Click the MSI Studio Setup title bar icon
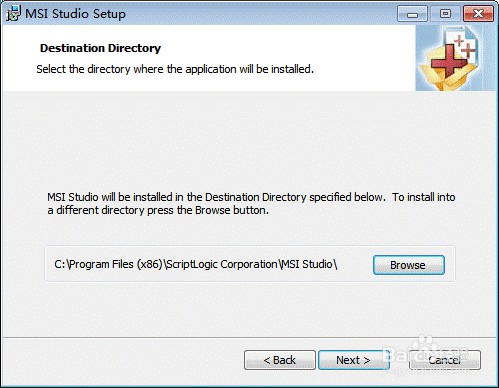The image size is (499, 388). [x=13, y=14]
